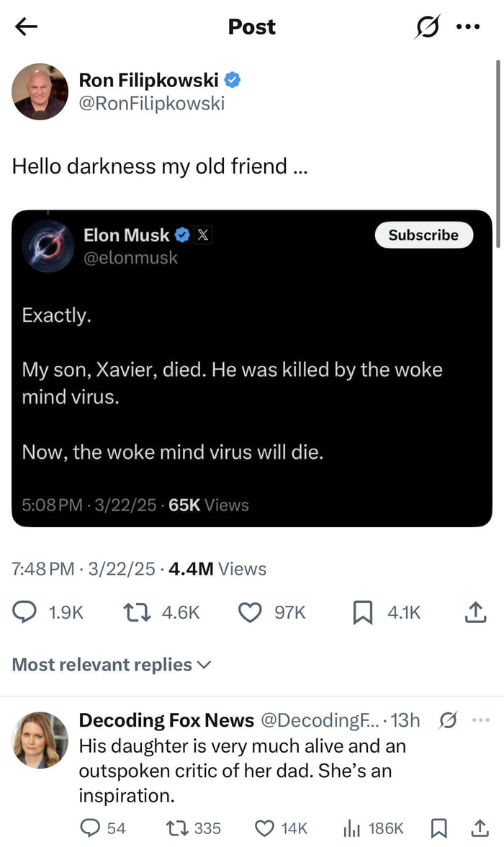Open the reply icon under the main post

(27, 612)
